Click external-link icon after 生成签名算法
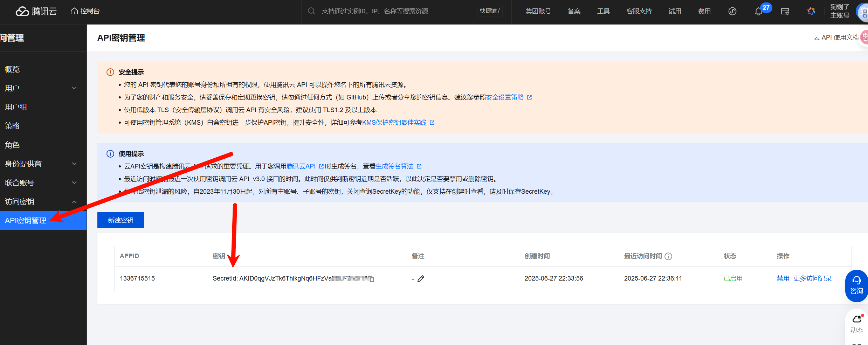 tap(419, 166)
